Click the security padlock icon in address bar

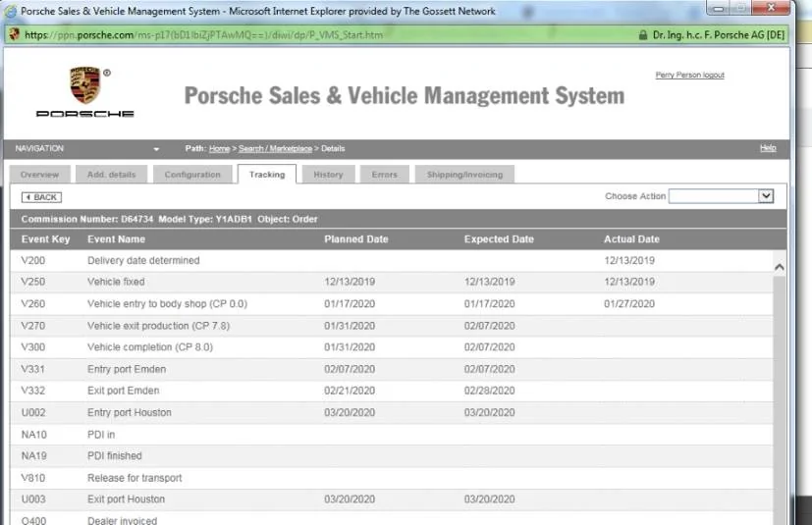coord(643,34)
